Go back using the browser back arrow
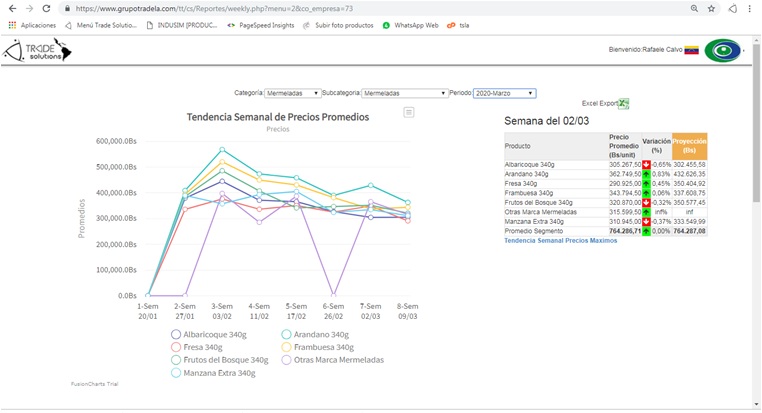762x413 pixels. [x=11, y=8]
